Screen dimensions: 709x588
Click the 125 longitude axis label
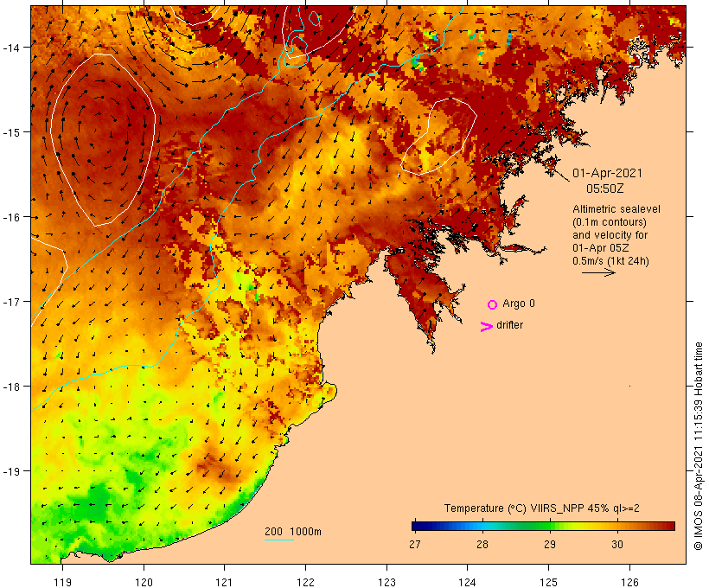pyautogui.click(x=548, y=582)
